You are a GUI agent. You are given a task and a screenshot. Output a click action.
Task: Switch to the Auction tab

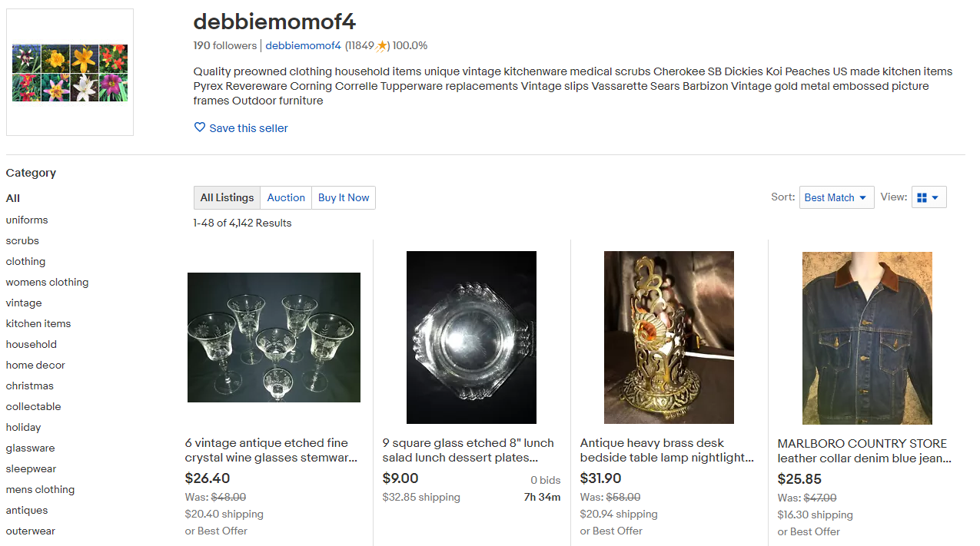click(285, 197)
